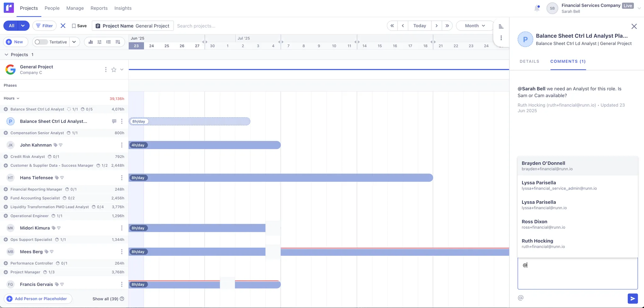Expand Liquidity Transformation PMO Lead Analyst role
Viewport: 644px width, 308px height.
(6, 207)
